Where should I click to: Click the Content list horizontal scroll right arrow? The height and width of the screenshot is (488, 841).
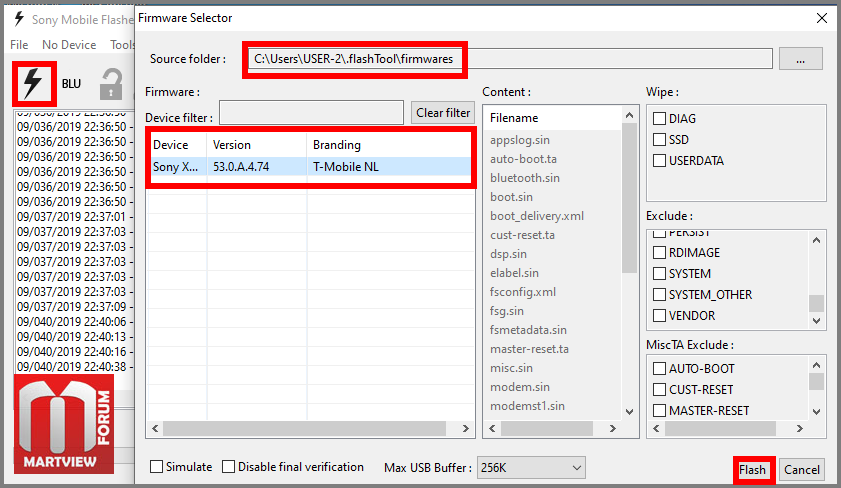click(613, 428)
